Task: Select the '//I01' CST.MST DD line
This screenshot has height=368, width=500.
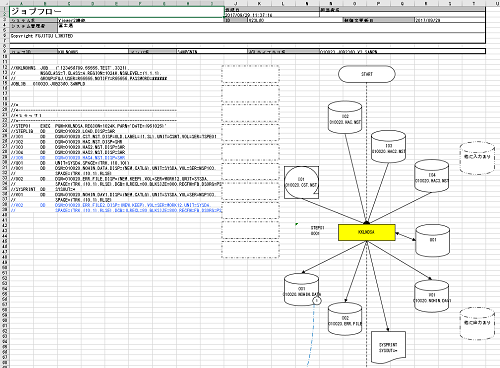Action: pos(113,137)
